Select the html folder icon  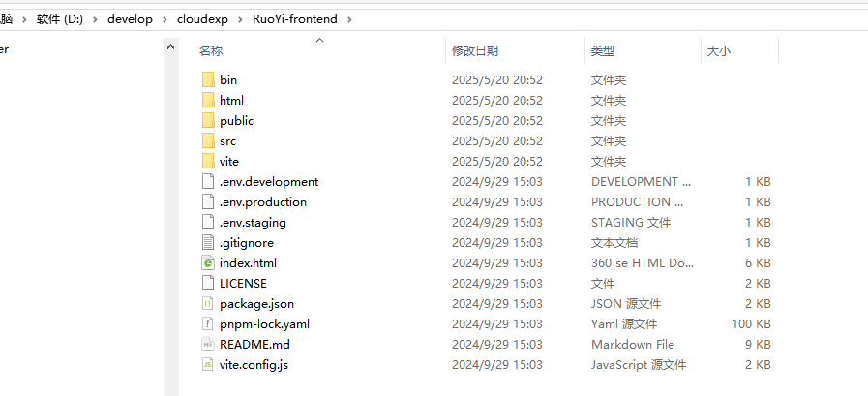(208, 101)
